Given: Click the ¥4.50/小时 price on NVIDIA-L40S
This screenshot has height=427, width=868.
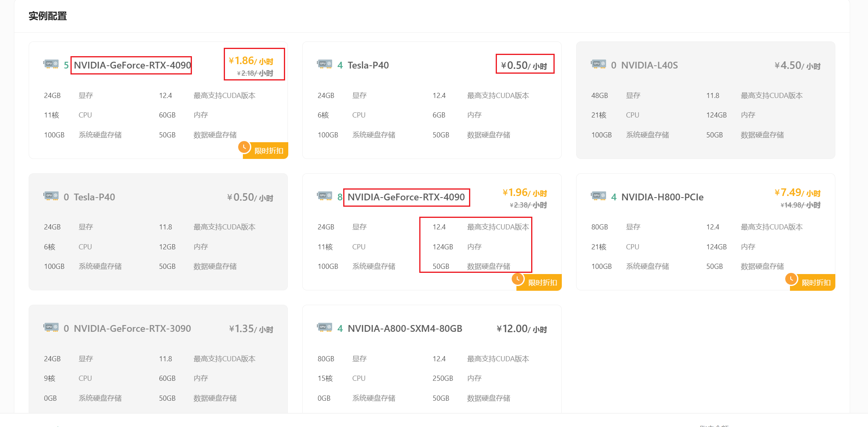Looking at the screenshot, I should point(798,66).
